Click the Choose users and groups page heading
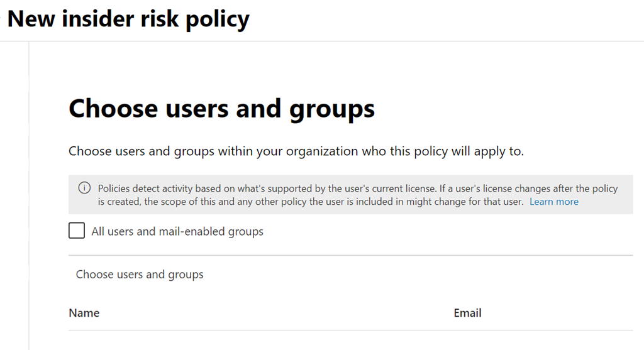 (221, 109)
